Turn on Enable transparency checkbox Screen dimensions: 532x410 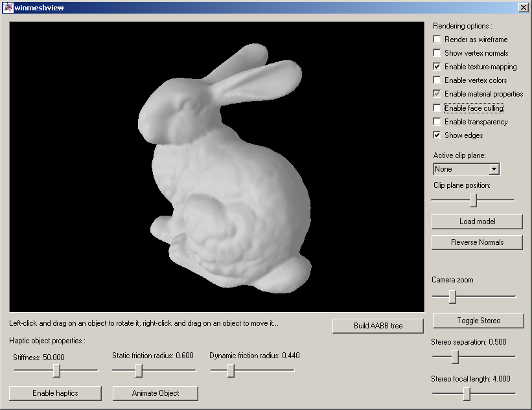tap(437, 122)
